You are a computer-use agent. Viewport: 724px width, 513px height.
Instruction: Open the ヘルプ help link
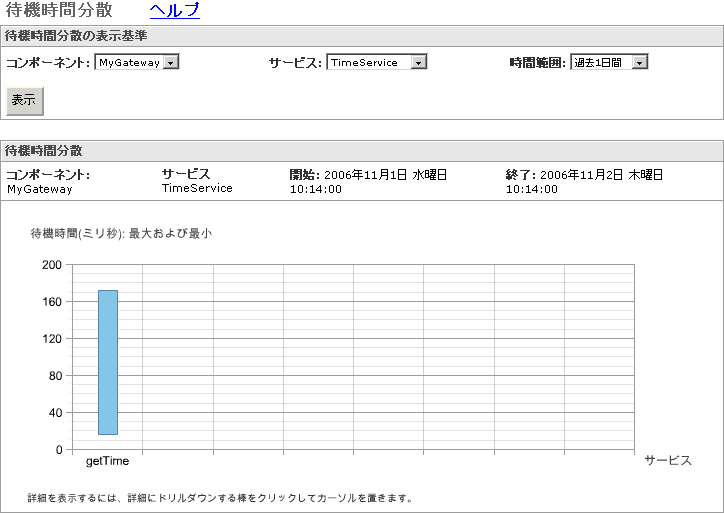pyautogui.click(x=175, y=10)
